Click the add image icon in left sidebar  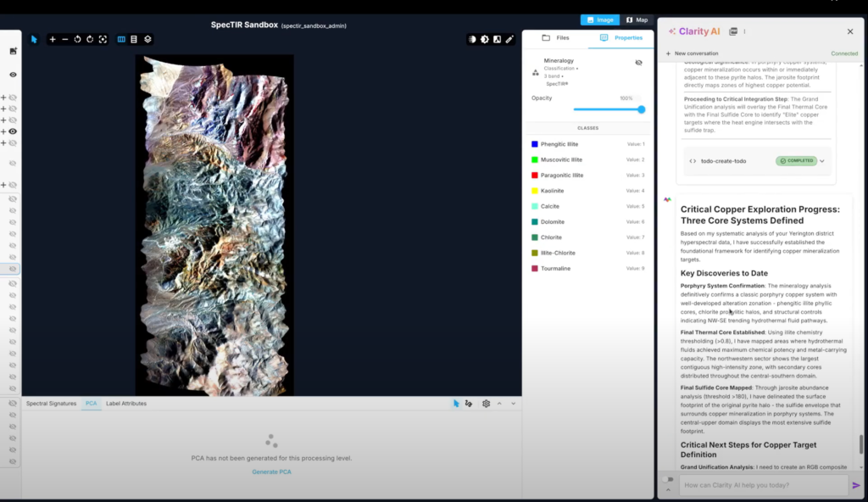pyautogui.click(x=13, y=52)
